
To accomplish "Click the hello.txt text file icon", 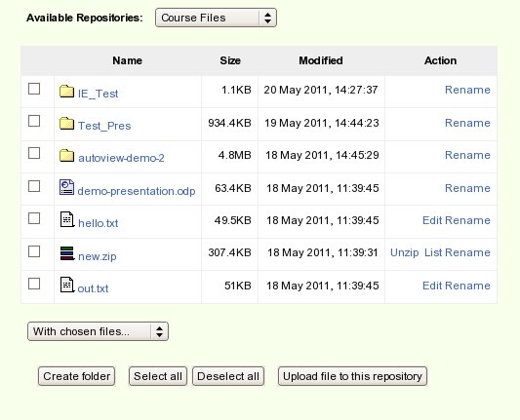I will point(67,219).
